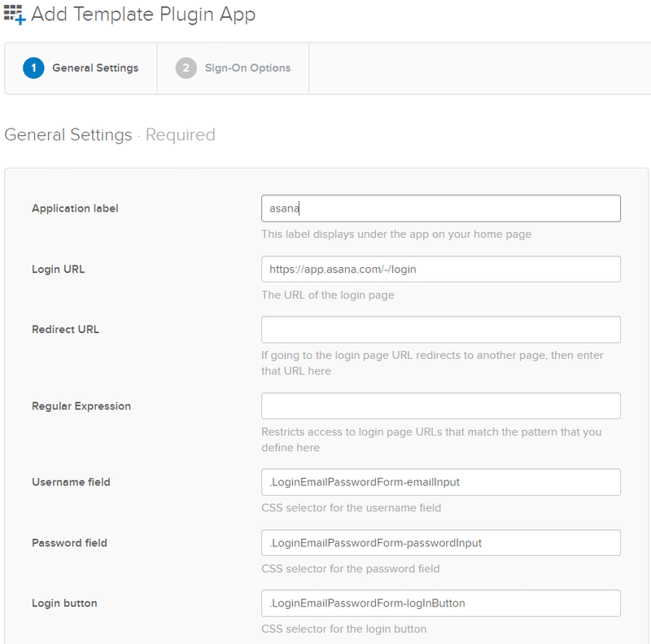
Task: Click the Regular Expression field label
Action: click(81, 406)
